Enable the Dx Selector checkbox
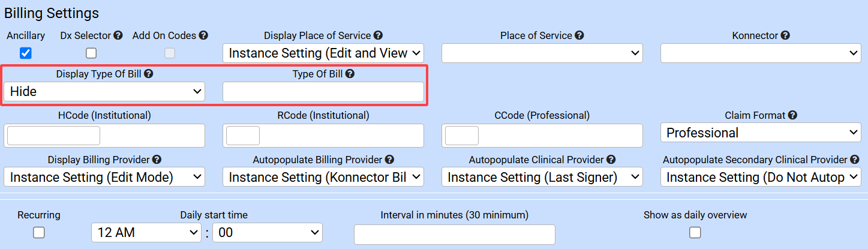The height and width of the screenshot is (249, 868). (91, 53)
